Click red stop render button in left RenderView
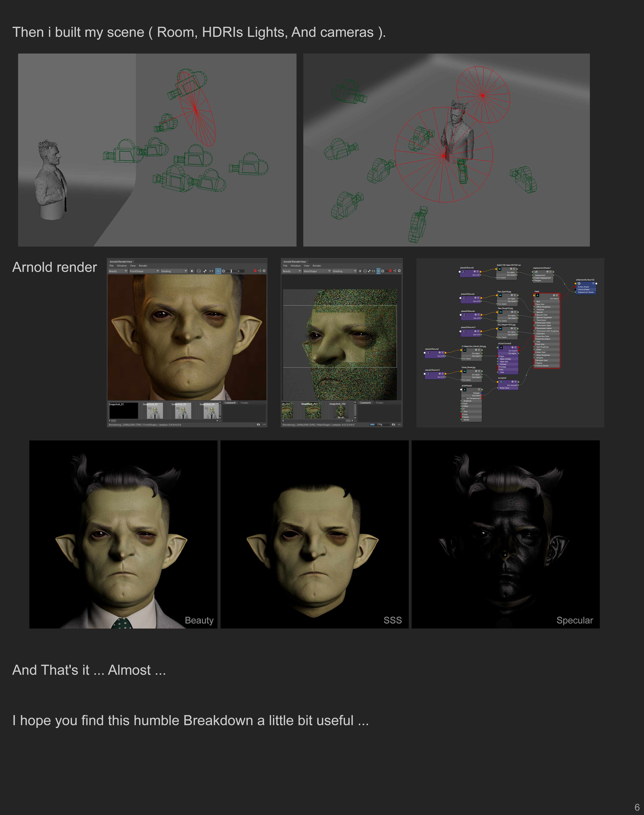The image size is (644, 815). pyautogui.click(x=255, y=271)
